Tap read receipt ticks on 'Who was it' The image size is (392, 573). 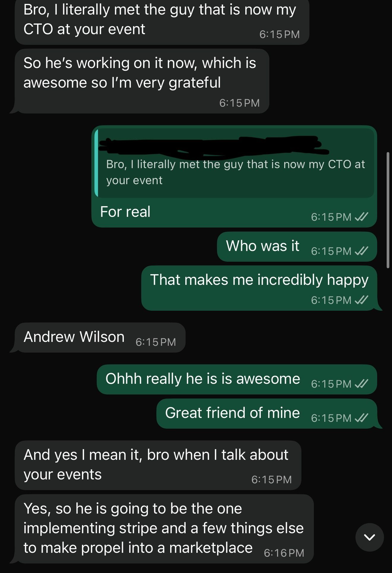coord(362,251)
